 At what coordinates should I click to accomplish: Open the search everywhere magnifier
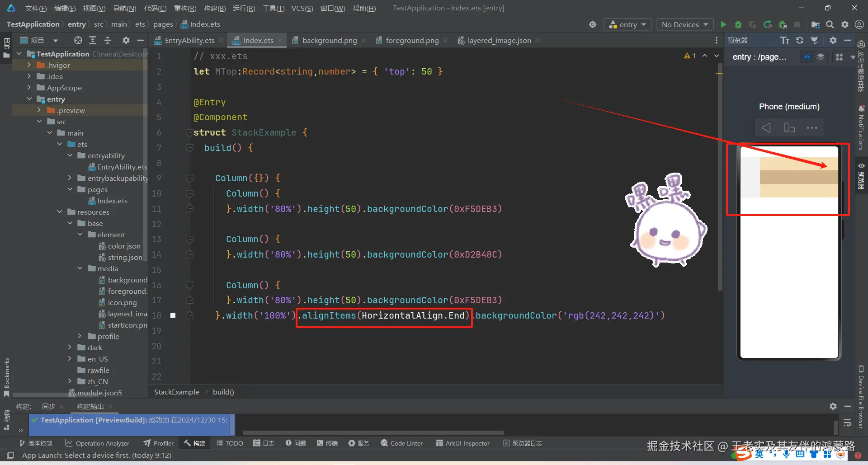point(830,24)
